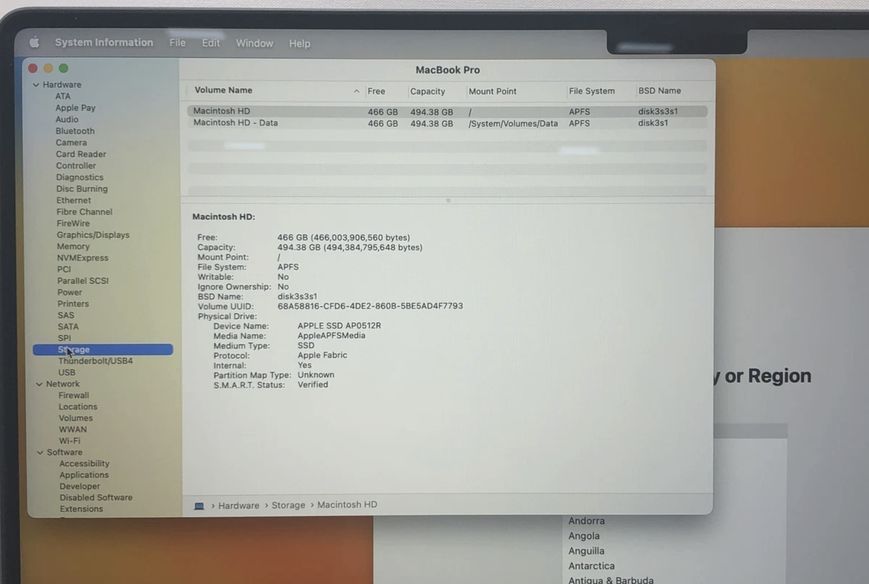Image resolution: width=869 pixels, height=584 pixels.
Task: Select Extensions under Software
Action: (81, 509)
